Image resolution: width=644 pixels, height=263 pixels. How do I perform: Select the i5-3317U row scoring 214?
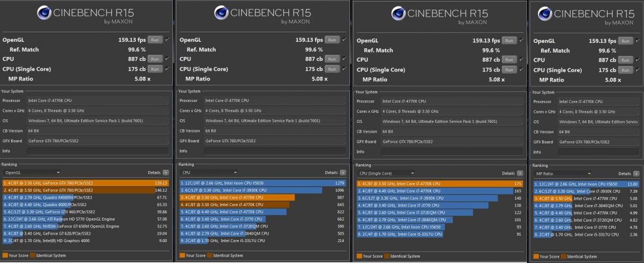[x=262, y=241]
